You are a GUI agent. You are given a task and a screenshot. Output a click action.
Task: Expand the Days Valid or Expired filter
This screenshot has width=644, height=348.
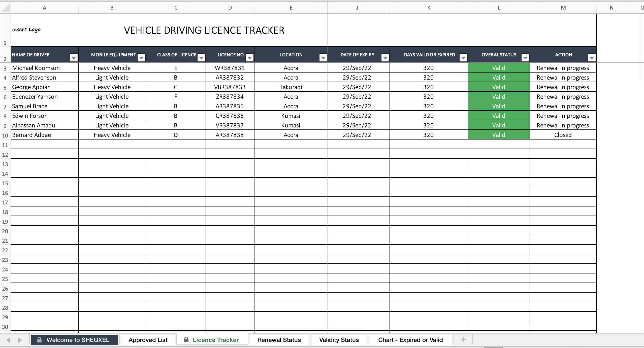pyautogui.click(x=463, y=58)
